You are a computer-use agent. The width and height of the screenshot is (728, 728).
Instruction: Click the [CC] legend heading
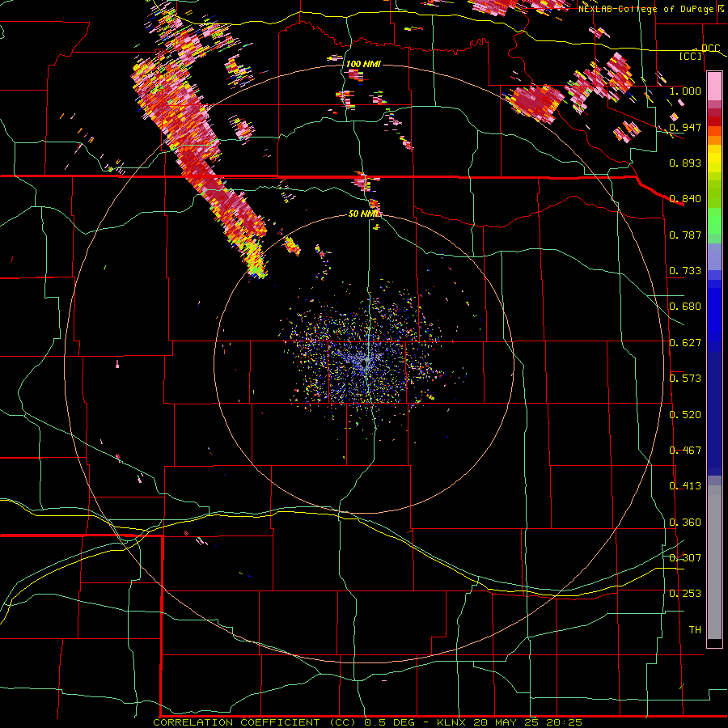tap(691, 56)
